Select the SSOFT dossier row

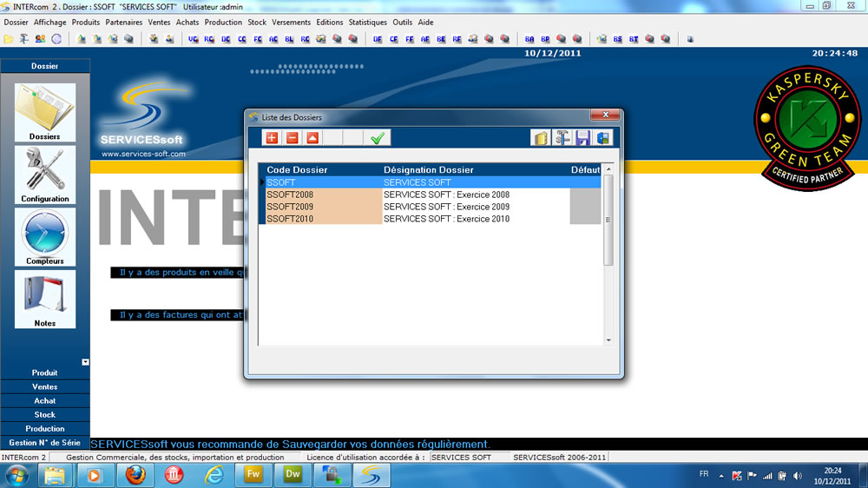(431, 182)
